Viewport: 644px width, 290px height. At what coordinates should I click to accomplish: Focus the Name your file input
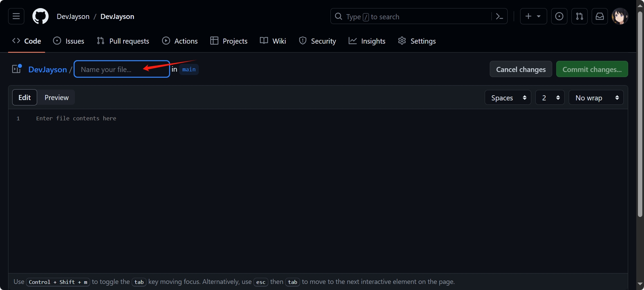(x=122, y=69)
